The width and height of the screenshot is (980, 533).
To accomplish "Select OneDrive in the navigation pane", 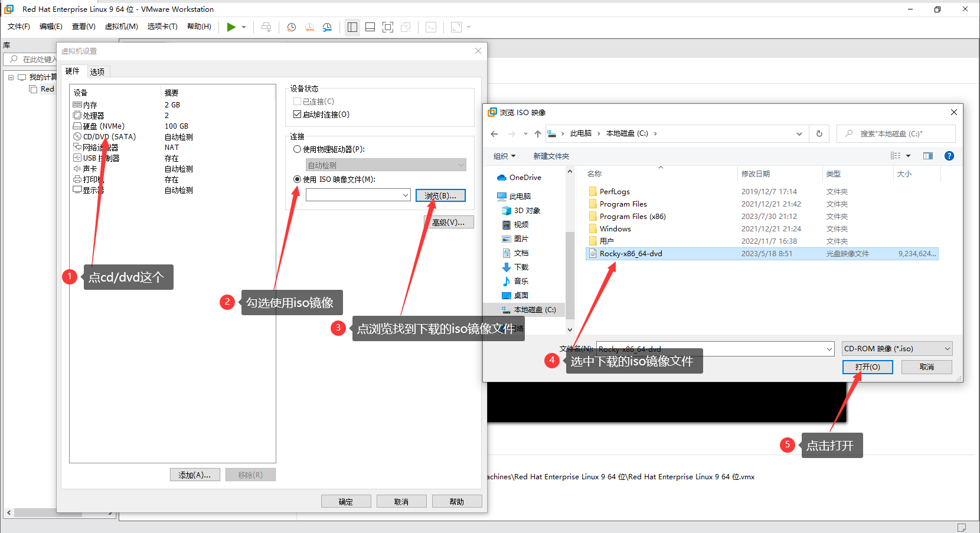I will (x=520, y=178).
